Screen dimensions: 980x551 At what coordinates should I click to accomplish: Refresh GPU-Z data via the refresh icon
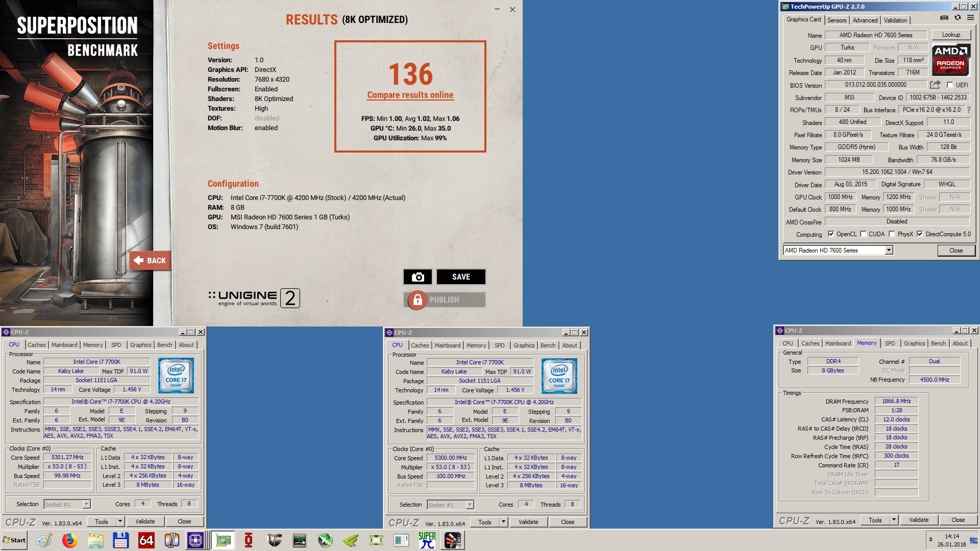958,18
